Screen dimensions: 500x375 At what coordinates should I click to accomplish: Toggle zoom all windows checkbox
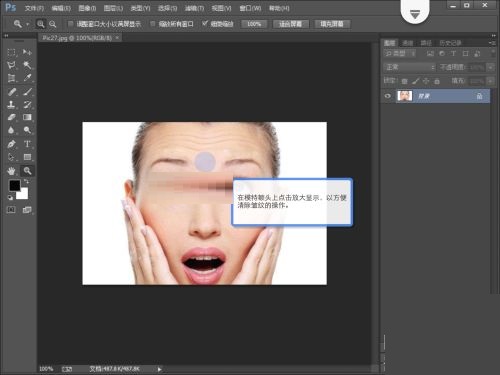pyautogui.click(x=153, y=24)
